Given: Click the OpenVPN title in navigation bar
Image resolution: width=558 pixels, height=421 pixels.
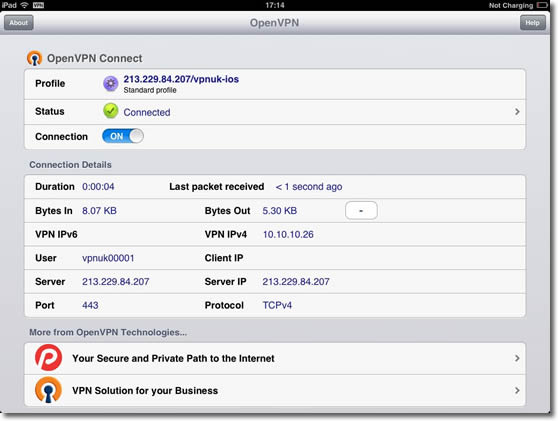Looking at the screenshot, I should 274,23.
